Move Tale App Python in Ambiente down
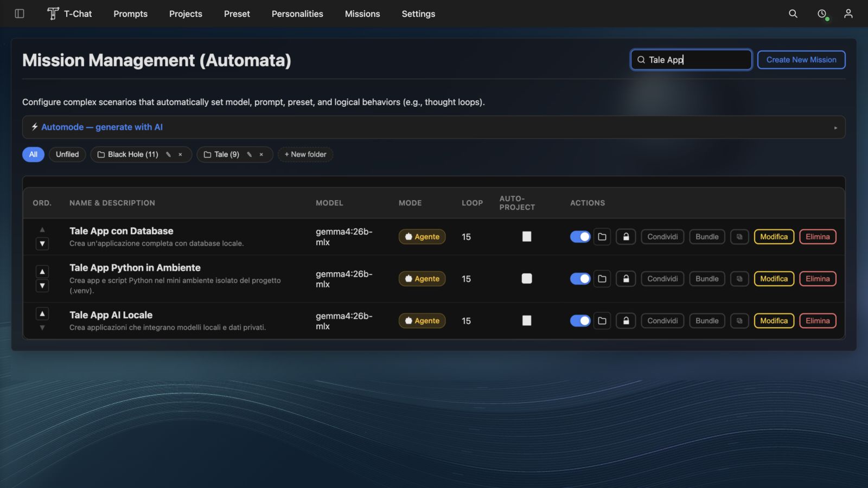868x488 pixels. (x=42, y=286)
